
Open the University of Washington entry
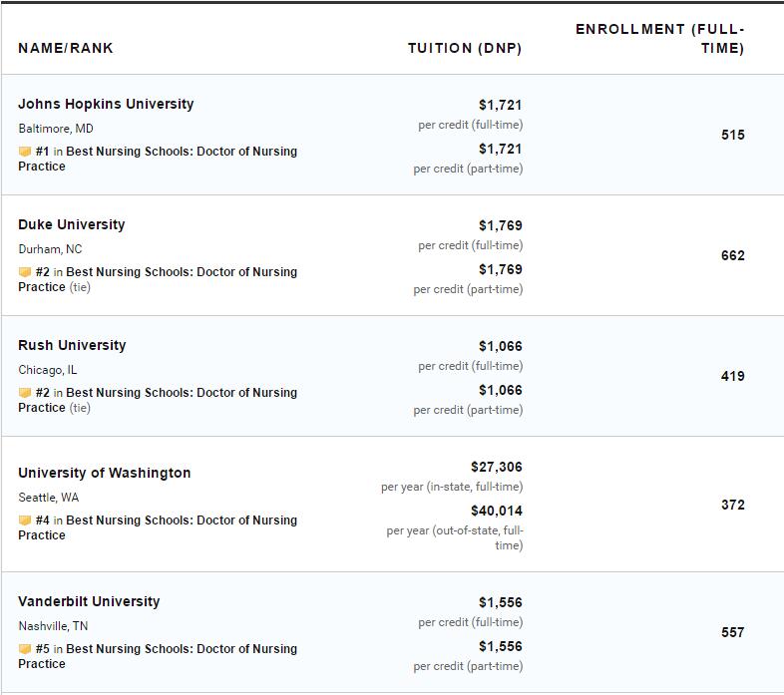click(x=105, y=473)
